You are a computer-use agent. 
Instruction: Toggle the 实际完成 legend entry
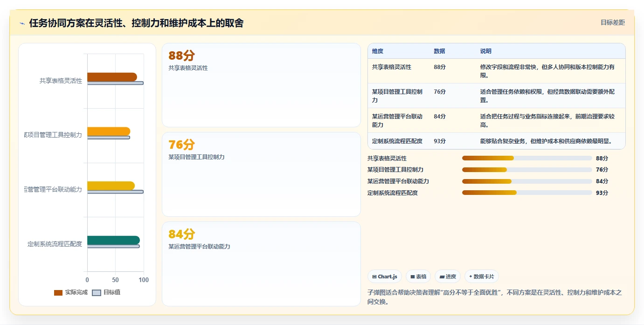(71, 292)
